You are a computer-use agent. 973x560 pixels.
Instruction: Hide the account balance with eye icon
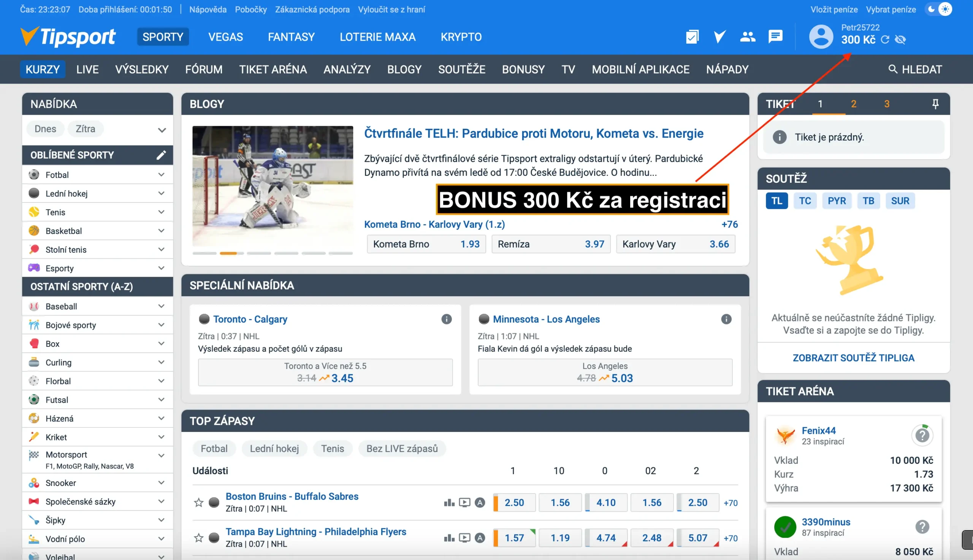point(900,40)
